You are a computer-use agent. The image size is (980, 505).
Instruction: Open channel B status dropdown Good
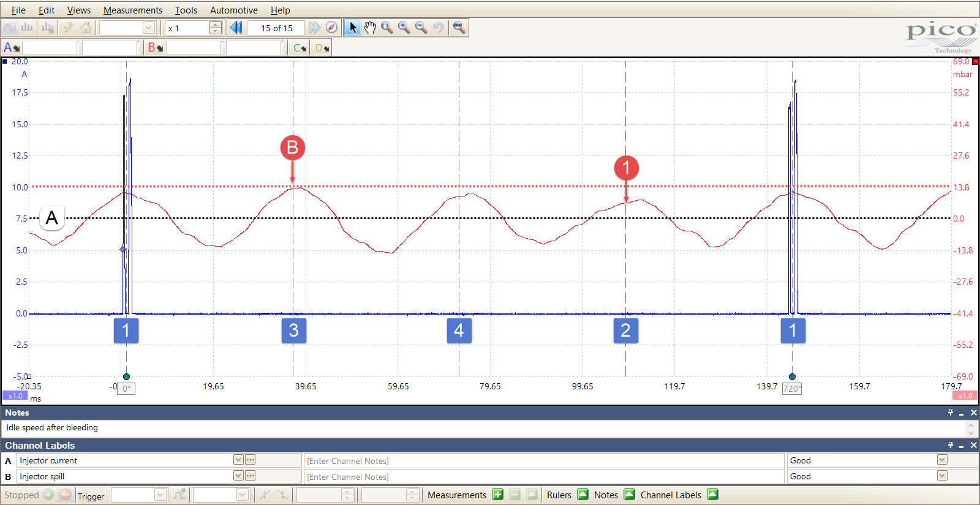click(x=942, y=476)
